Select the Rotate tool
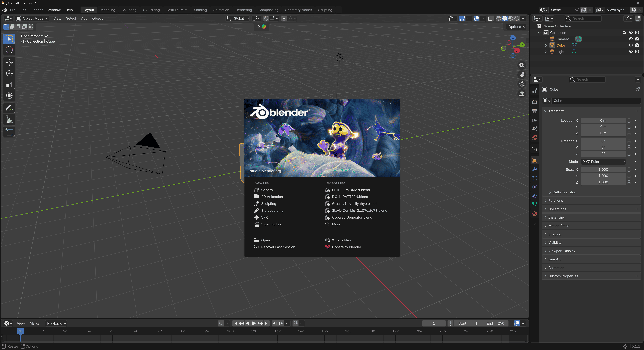The image size is (644, 350). click(9, 73)
